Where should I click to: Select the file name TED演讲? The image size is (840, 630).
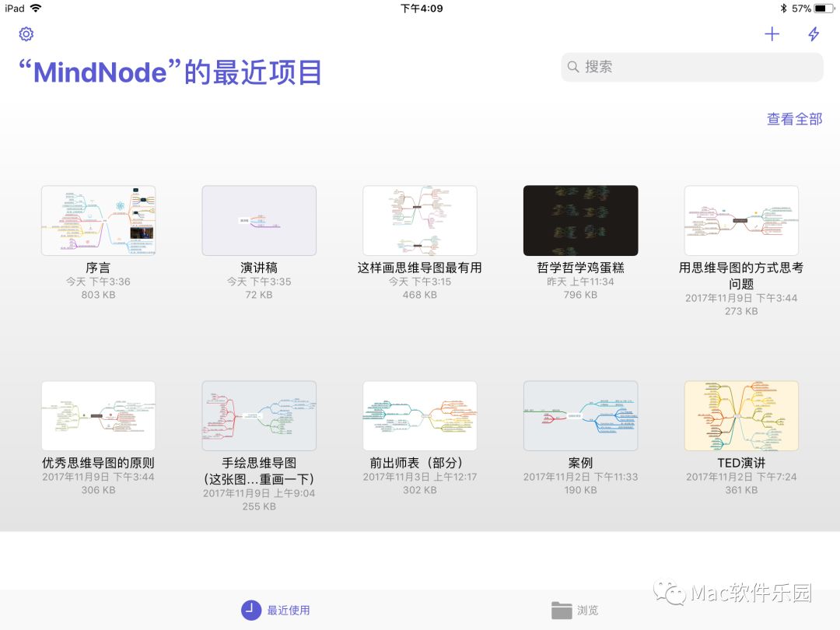click(741, 463)
